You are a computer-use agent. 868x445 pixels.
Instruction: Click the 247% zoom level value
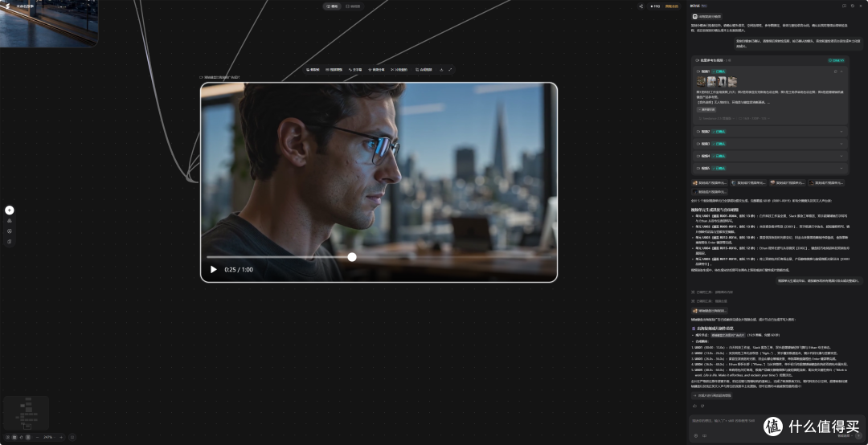[48, 437]
